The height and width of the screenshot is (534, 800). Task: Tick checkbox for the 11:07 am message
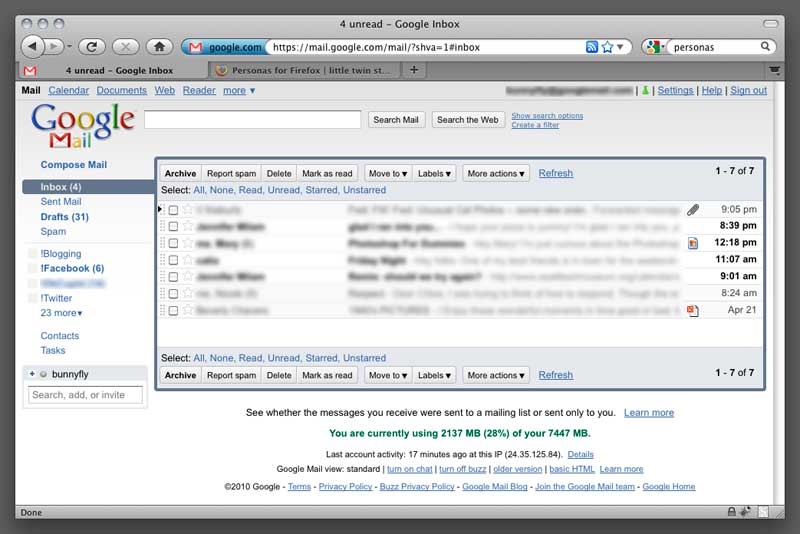coord(173,260)
